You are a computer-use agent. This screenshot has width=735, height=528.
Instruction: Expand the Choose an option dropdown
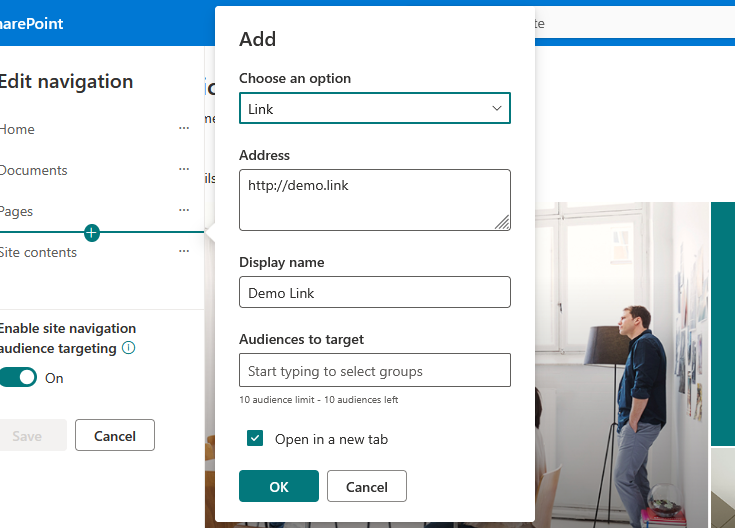point(375,108)
